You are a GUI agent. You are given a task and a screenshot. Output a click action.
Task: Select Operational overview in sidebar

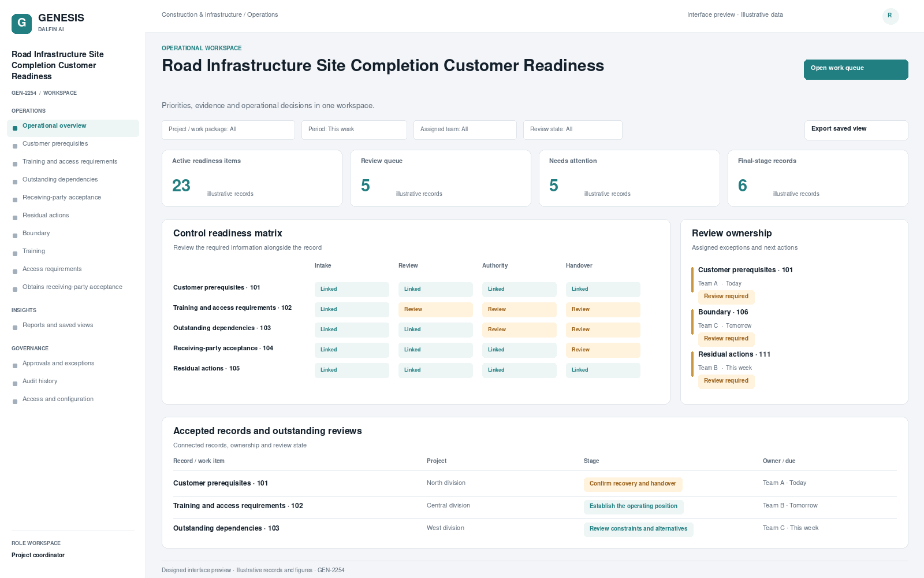tap(73, 128)
